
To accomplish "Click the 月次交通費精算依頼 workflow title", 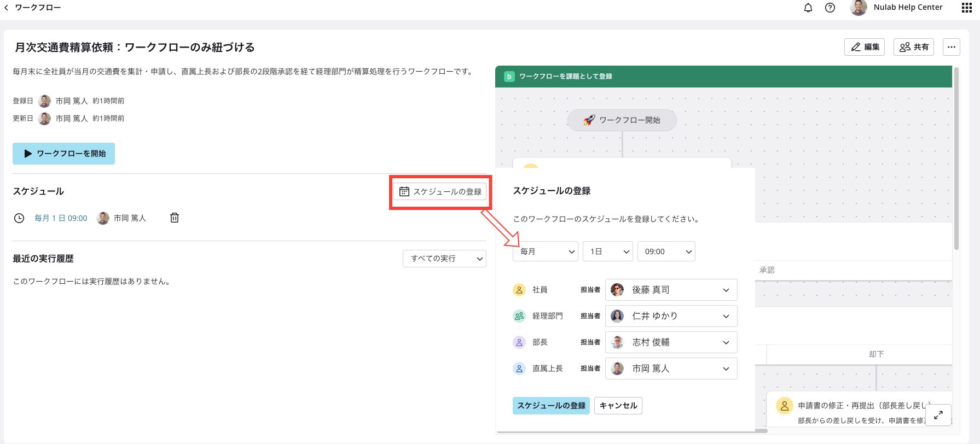I will click(x=135, y=48).
